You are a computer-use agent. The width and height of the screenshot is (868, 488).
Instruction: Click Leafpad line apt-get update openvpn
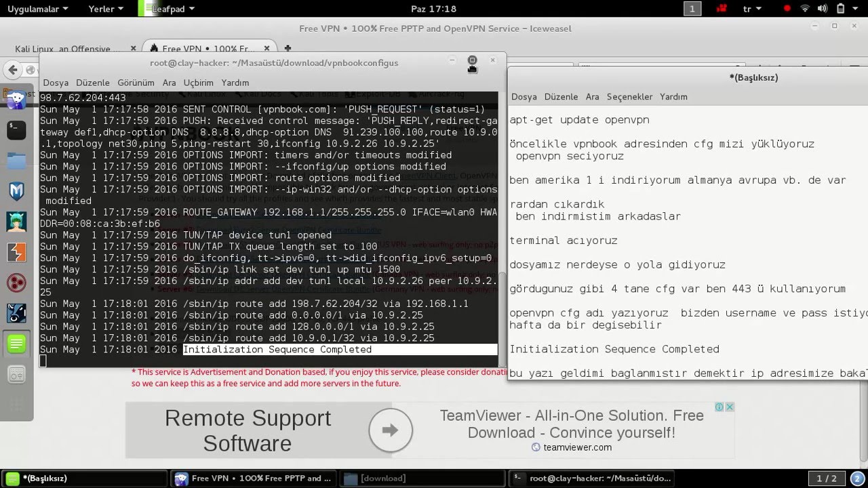pos(580,120)
